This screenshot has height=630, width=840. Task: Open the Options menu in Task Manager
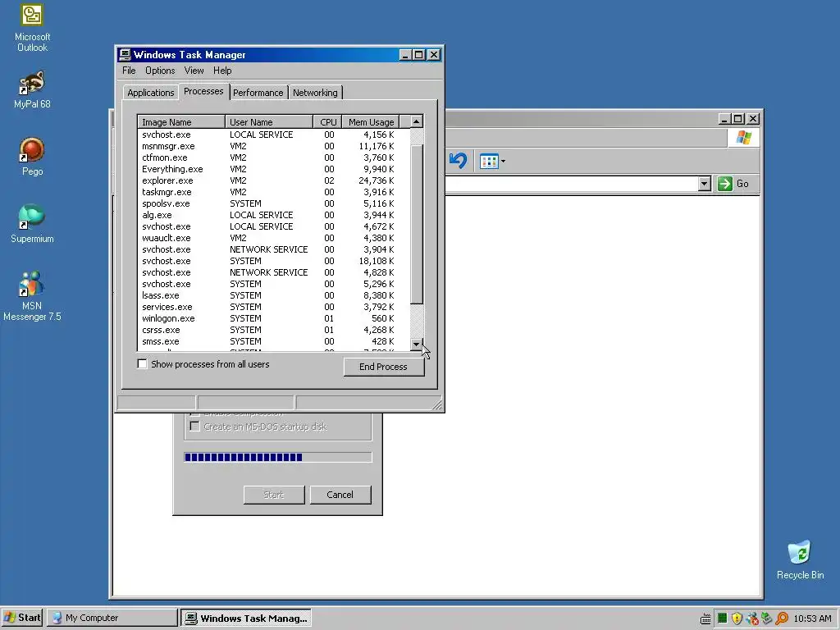pos(160,71)
